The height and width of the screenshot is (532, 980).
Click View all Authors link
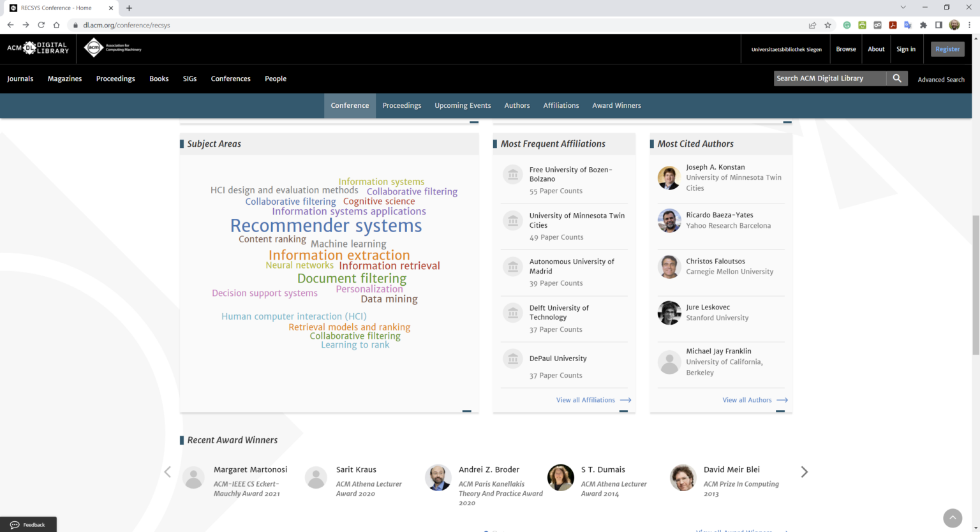pyautogui.click(x=747, y=399)
